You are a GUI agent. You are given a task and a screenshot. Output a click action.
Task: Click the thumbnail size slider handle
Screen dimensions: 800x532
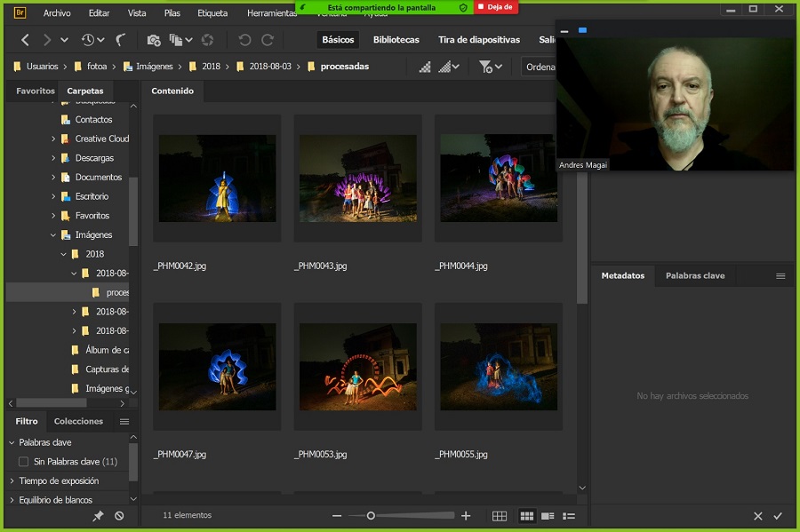pyautogui.click(x=371, y=516)
